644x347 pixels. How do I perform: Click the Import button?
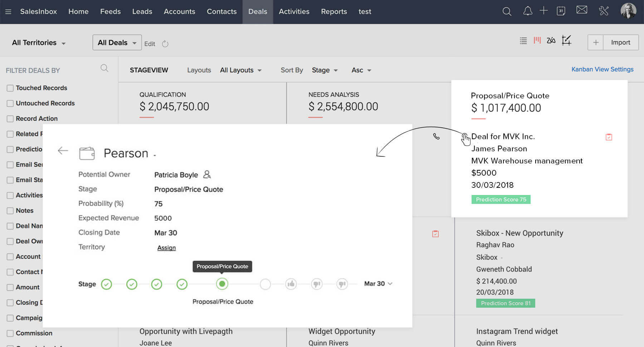click(620, 43)
